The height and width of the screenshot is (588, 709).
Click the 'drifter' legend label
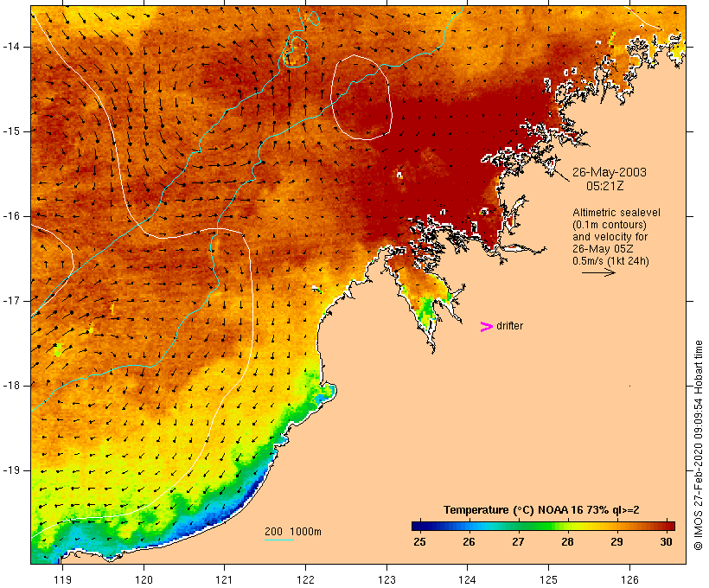pos(509,326)
